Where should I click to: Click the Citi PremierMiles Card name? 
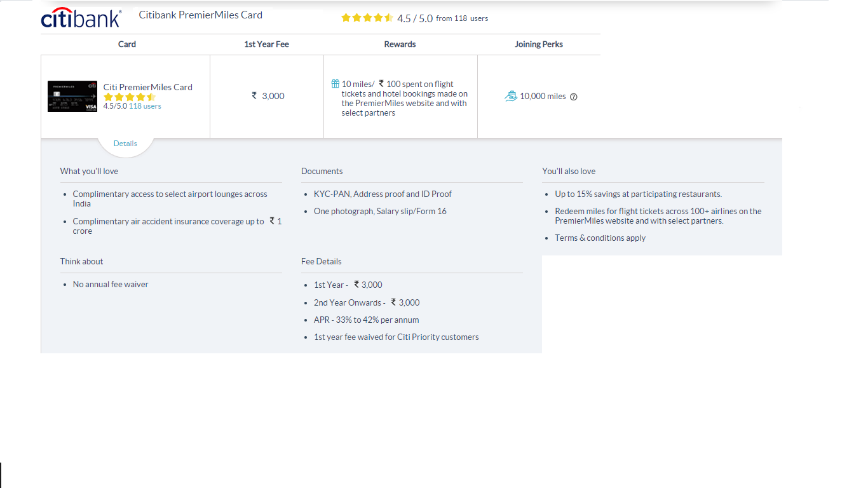point(148,87)
